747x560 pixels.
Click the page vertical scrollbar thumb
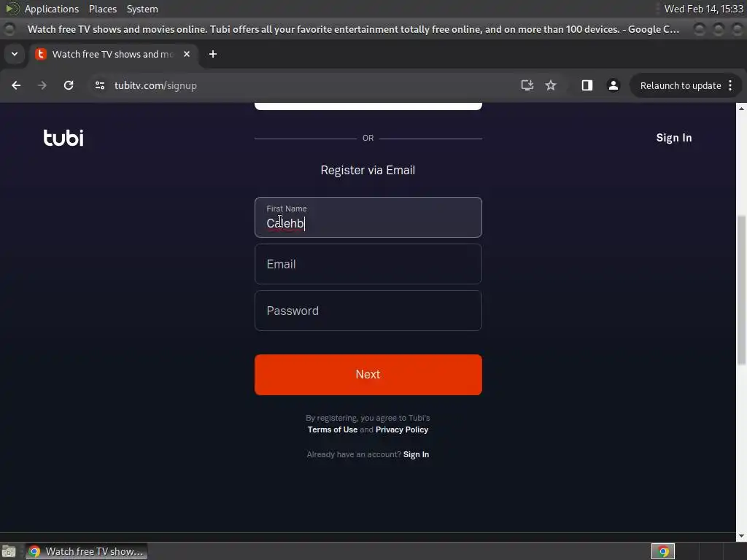(x=741, y=289)
